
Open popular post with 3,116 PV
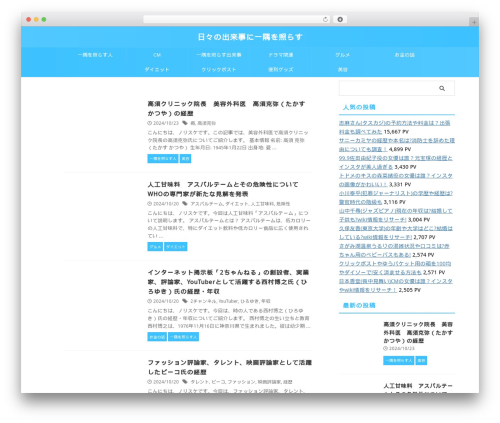coord(396,197)
